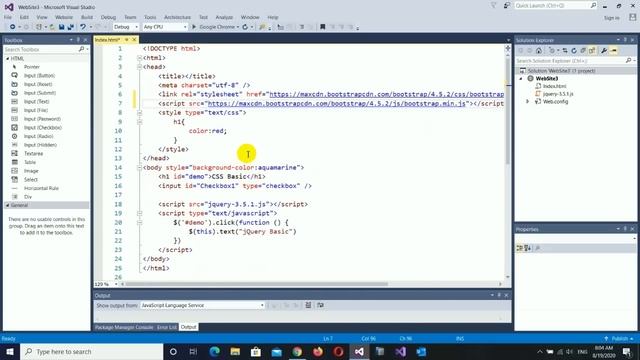Click the Save All icon

tap(70, 27)
